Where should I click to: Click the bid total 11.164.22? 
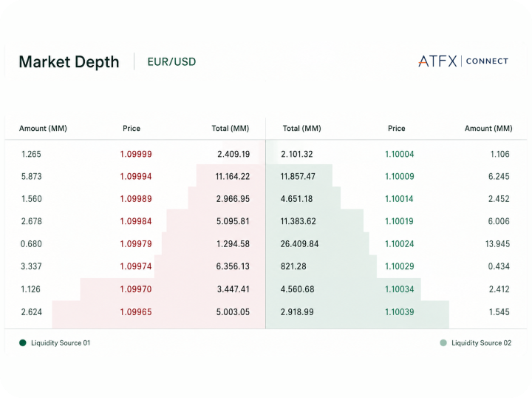pos(233,177)
